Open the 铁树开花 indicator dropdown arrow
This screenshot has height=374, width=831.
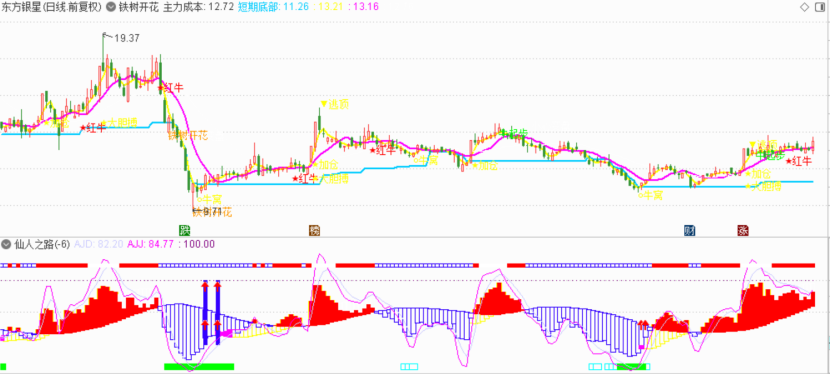point(110,7)
